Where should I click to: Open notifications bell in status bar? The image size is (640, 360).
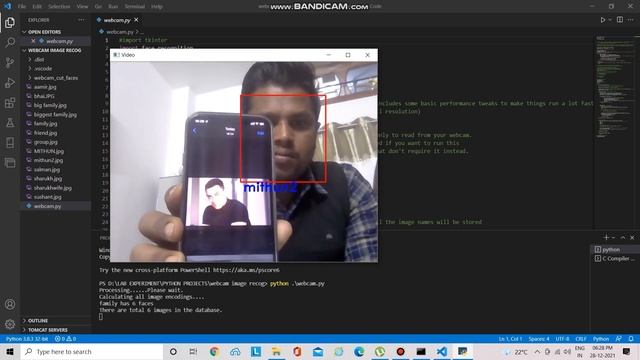click(631, 339)
